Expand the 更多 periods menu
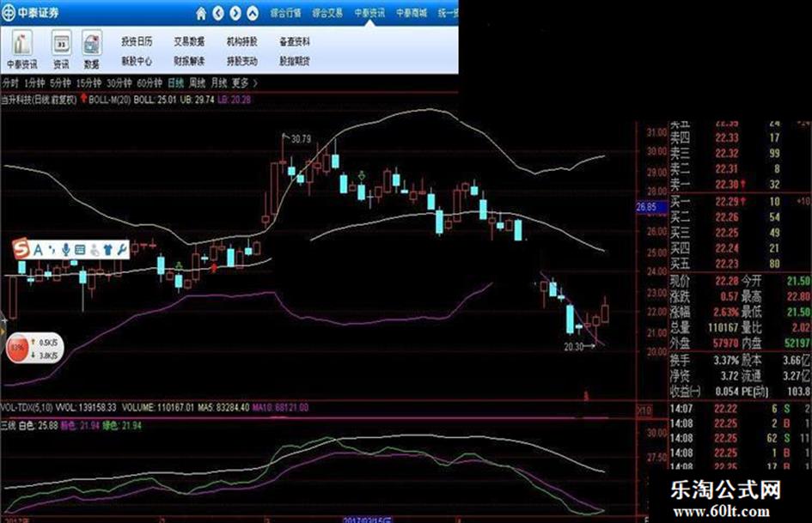The width and height of the screenshot is (812, 523). point(244,82)
